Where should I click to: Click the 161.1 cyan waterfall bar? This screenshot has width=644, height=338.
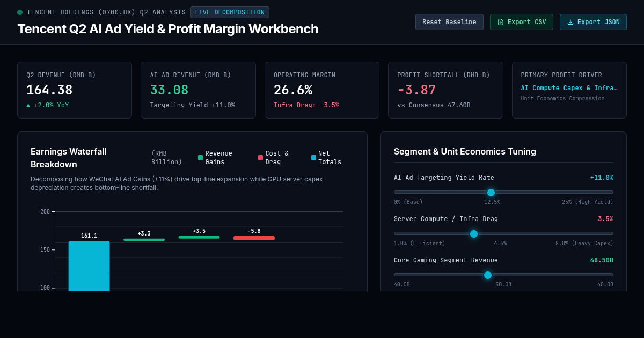click(x=89, y=266)
